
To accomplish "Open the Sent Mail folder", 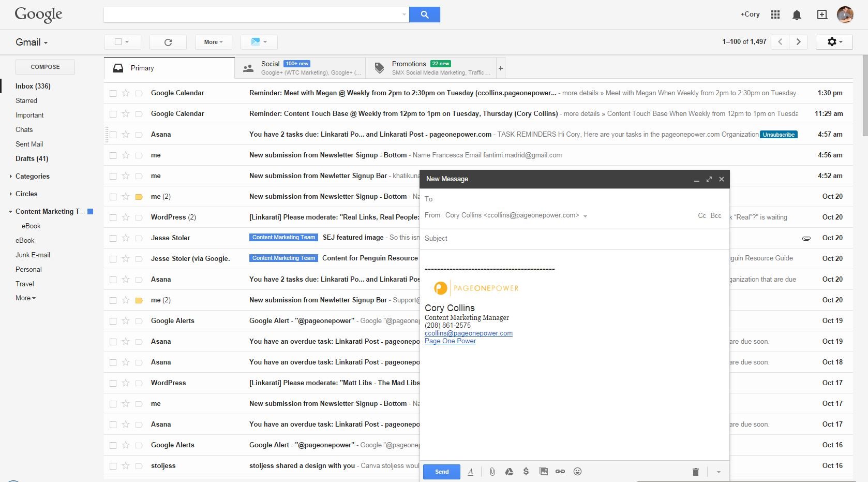I will 29,144.
